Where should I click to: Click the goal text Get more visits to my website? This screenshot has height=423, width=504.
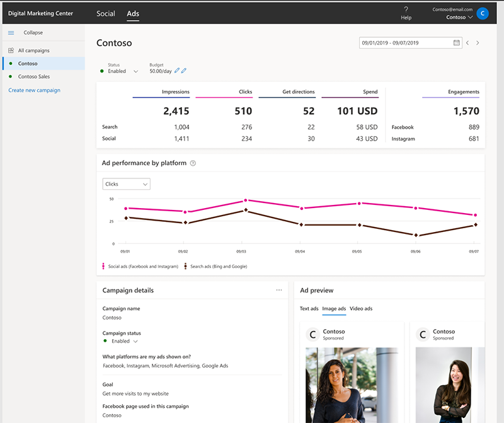click(x=135, y=393)
